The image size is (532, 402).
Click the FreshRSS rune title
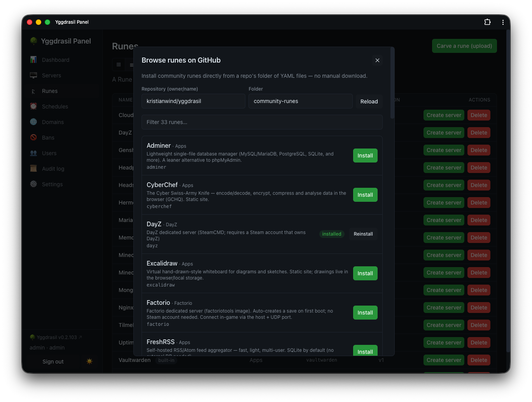pyautogui.click(x=161, y=342)
